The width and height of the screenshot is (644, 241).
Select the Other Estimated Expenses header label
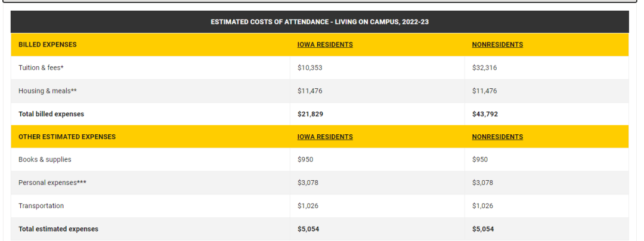pyautogui.click(x=67, y=137)
